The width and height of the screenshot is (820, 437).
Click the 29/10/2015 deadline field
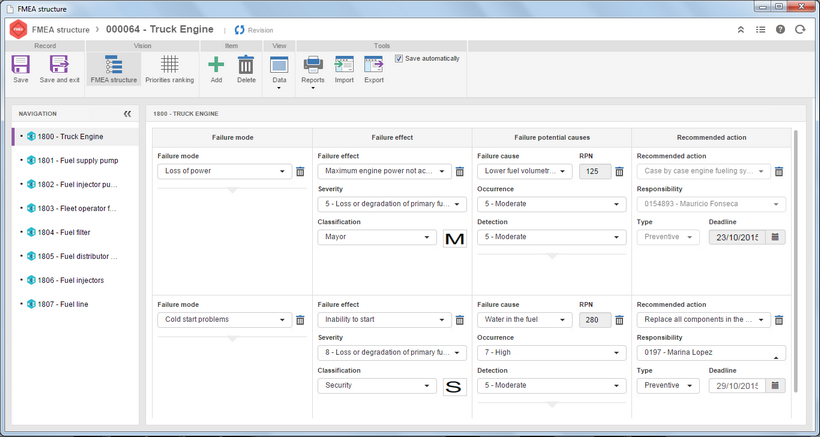point(737,385)
